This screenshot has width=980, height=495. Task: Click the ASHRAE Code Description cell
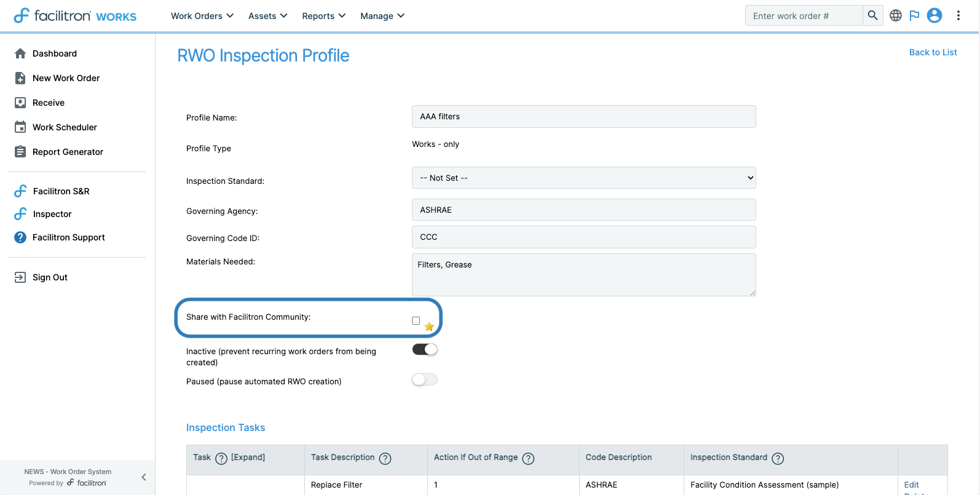(x=601, y=485)
